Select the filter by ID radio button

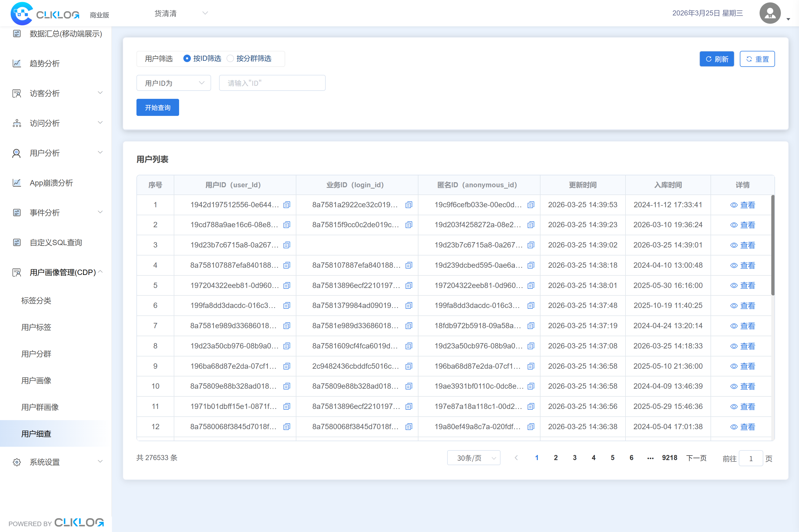(187, 58)
